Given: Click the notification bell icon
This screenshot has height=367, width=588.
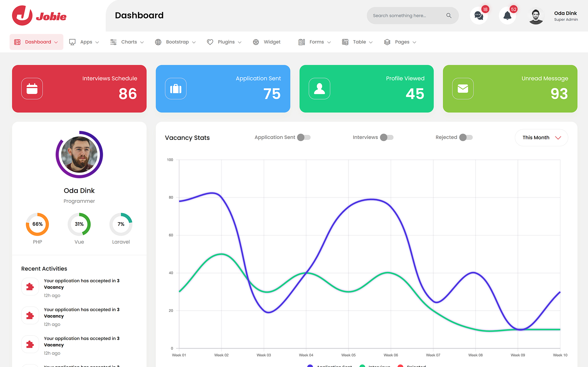Looking at the screenshot, I should [507, 16].
